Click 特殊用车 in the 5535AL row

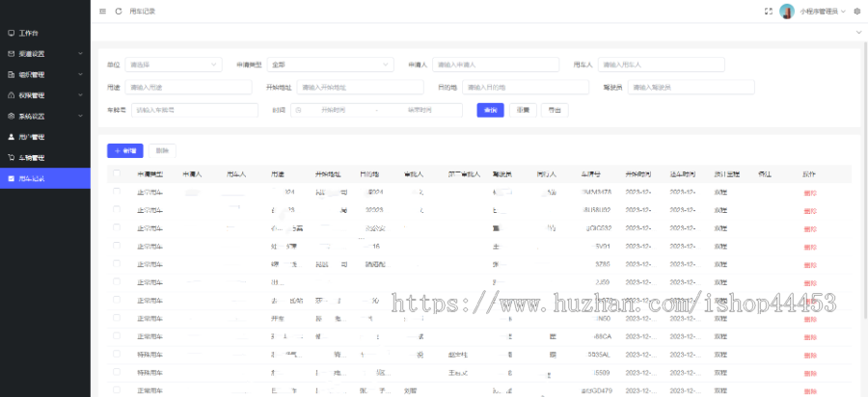(150, 355)
